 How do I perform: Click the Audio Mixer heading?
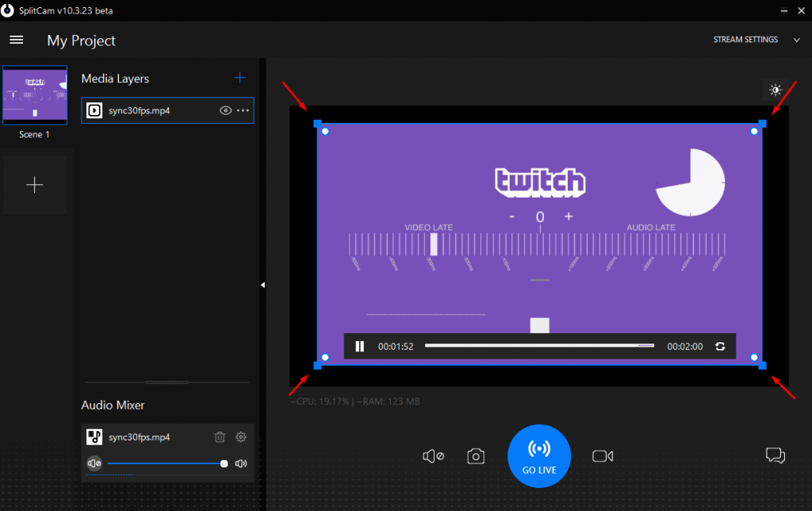pyautogui.click(x=113, y=405)
